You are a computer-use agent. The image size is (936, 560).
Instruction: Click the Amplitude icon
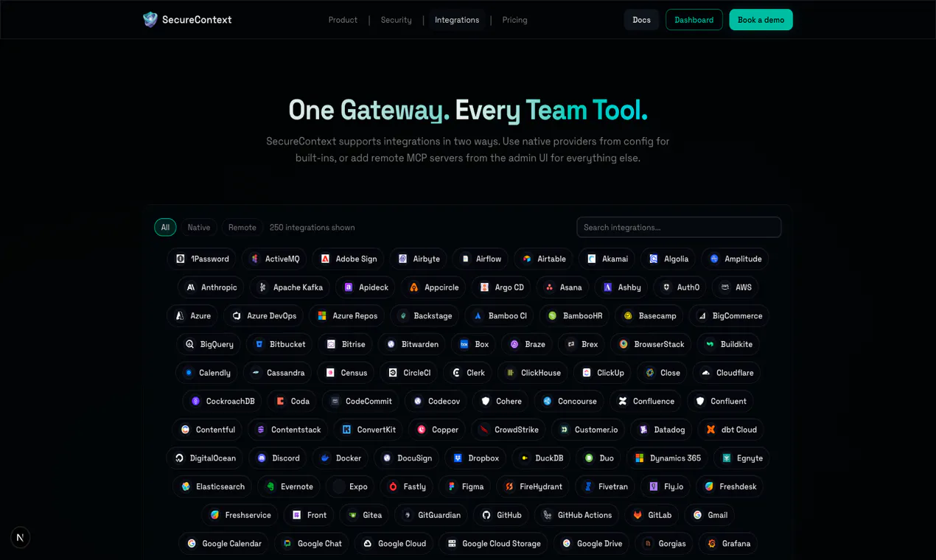(x=714, y=259)
